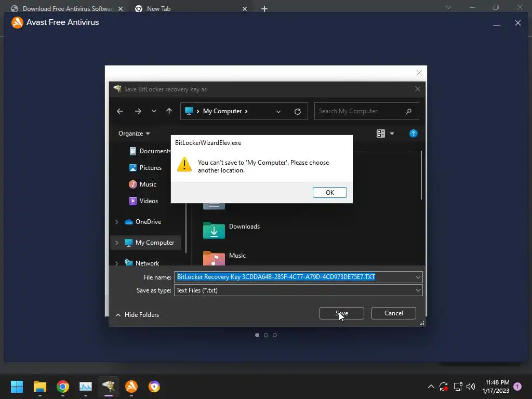
Task: Expand the My Computer tree node
Action: click(117, 243)
